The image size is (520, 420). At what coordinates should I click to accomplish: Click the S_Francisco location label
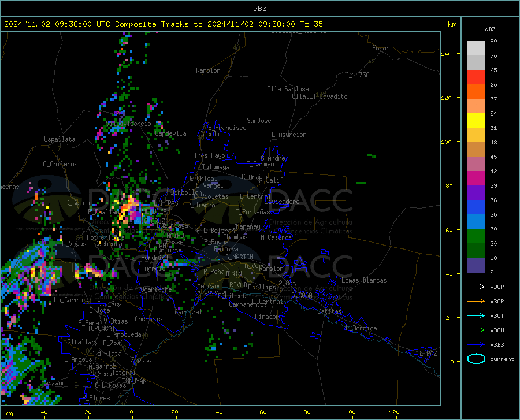pyautogui.click(x=227, y=128)
